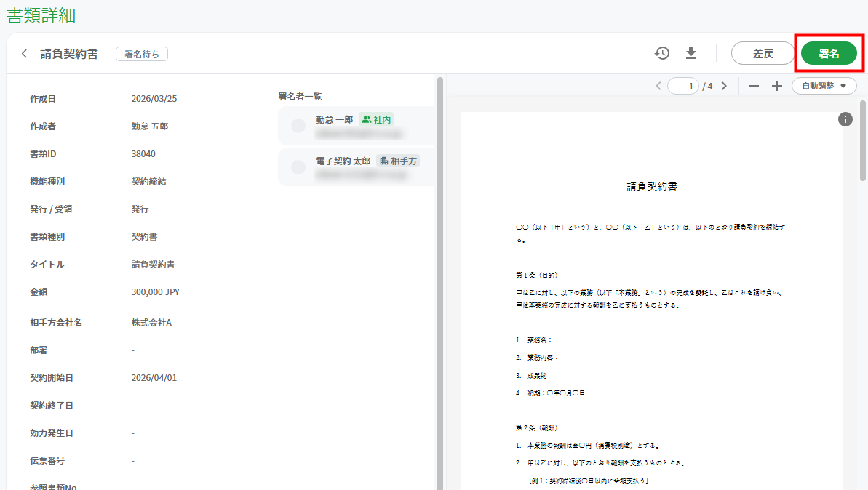Click the page number input field

(x=683, y=86)
